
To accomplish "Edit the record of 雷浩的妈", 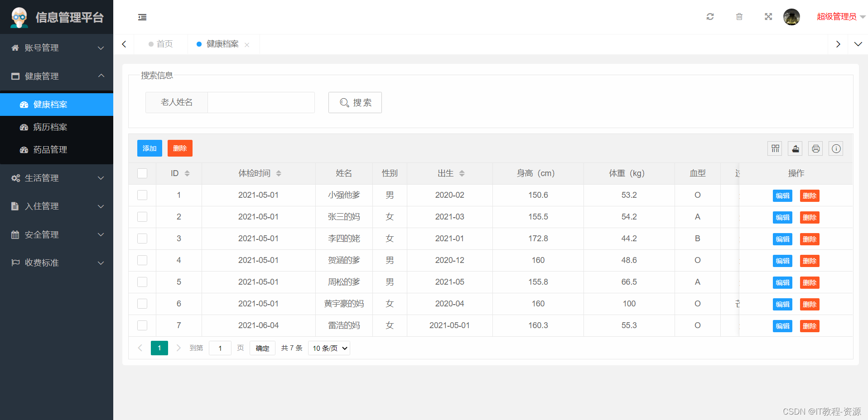I will point(782,326).
